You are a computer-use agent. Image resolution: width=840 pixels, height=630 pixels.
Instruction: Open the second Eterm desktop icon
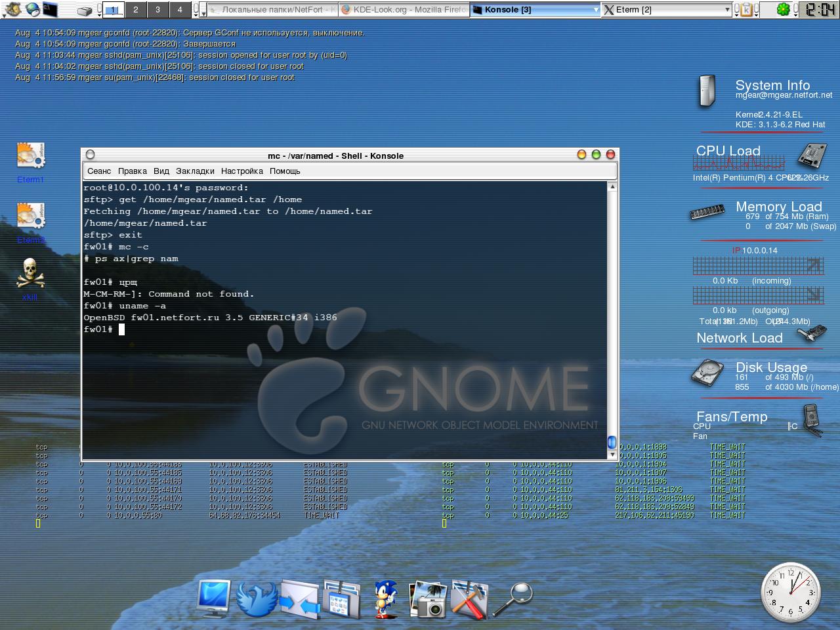coord(30,223)
